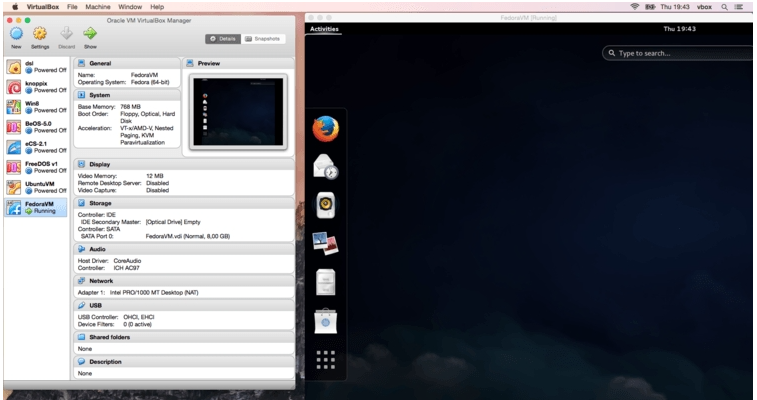Open the Apple menu
757x400 pixels.
[15, 7]
